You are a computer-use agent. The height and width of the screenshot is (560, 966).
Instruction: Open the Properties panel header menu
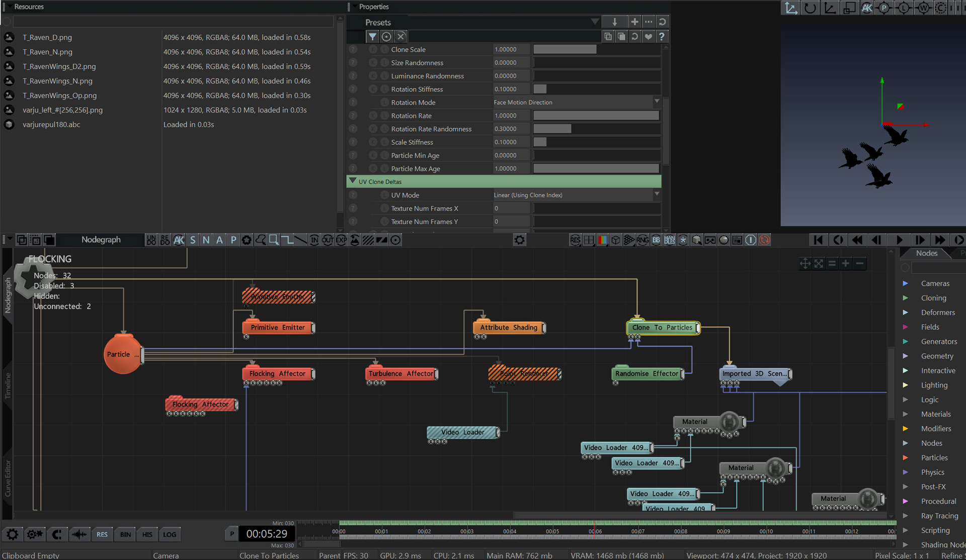point(354,7)
